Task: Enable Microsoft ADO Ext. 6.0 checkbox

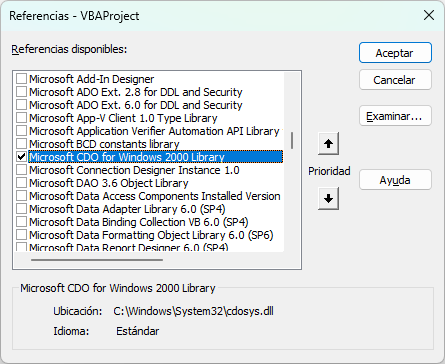Action: tap(22, 105)
